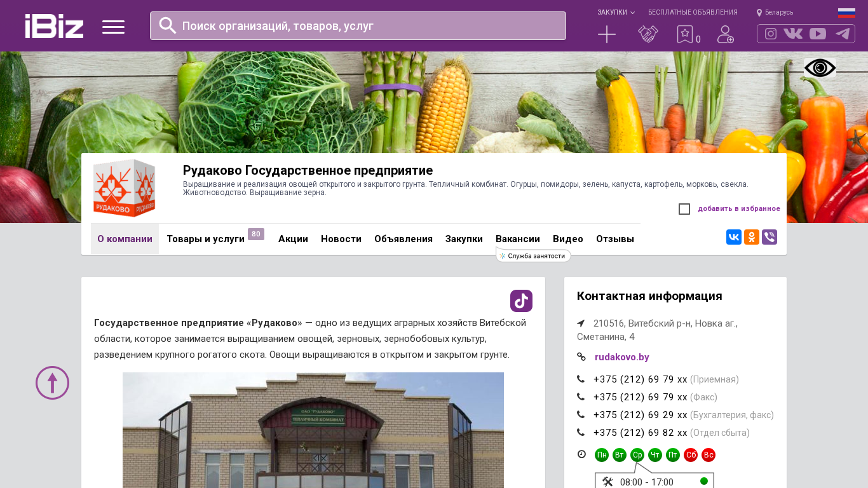Click the plus add icon in header
The width and height of the screenshot is (868, 488).
[607, 34]
